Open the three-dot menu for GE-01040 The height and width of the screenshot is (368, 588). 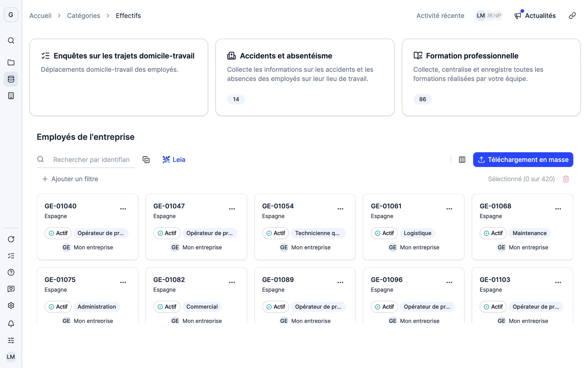(x=123, y=209)
